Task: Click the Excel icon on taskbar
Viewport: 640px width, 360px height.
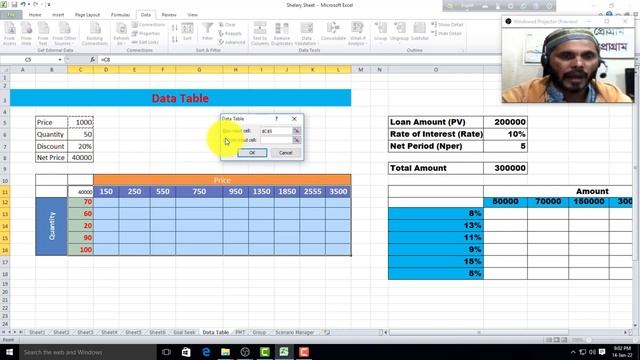Action: [x=284, y=352]
